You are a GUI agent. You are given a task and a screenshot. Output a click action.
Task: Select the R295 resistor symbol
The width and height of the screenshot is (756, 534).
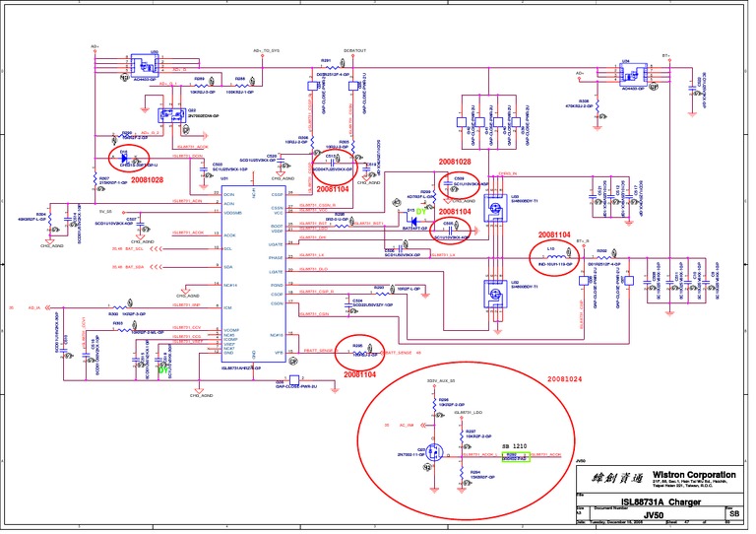pos(357,352)
